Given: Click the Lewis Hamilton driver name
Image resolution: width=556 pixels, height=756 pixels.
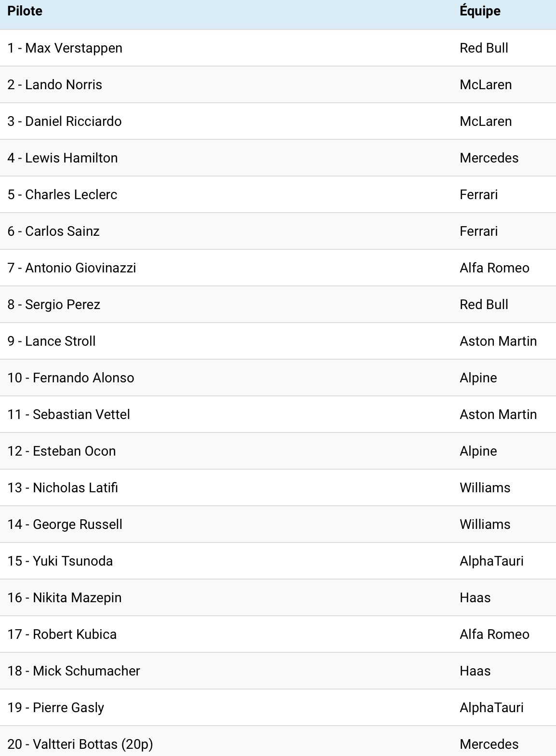Looking at the screenshot, I should tap(63, 158).
